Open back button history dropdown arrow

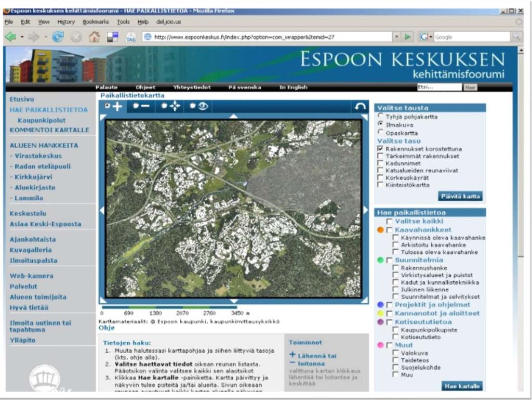point(22,37)
